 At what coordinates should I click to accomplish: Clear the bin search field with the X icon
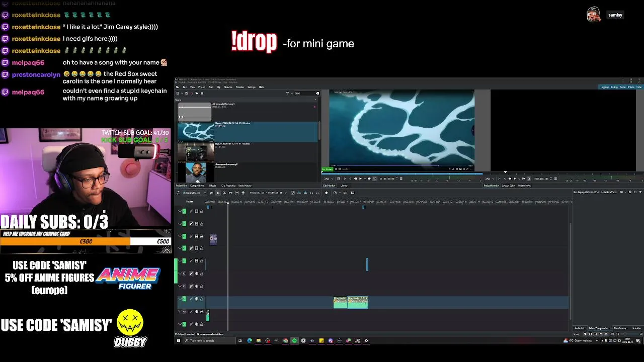click(317, 93)
